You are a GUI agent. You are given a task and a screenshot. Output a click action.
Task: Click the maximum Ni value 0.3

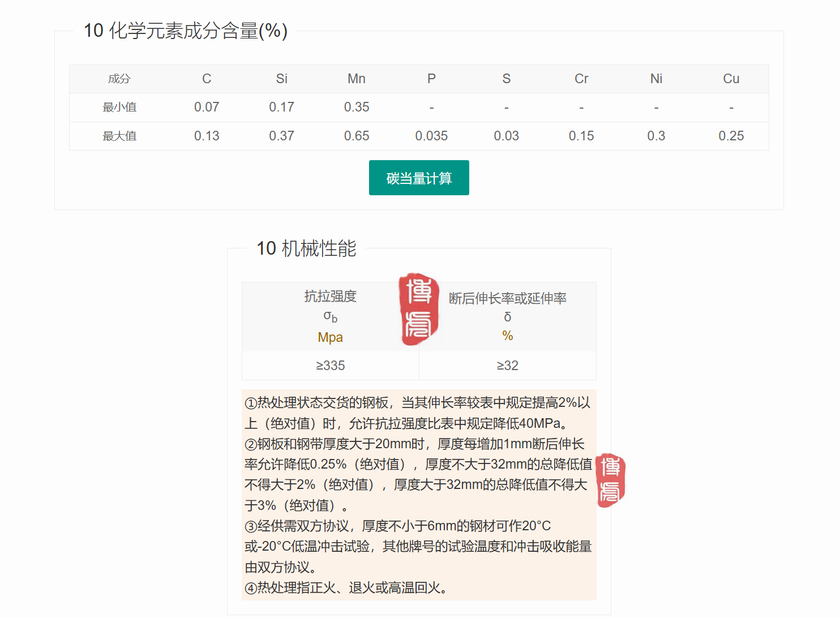click(656, 136)
